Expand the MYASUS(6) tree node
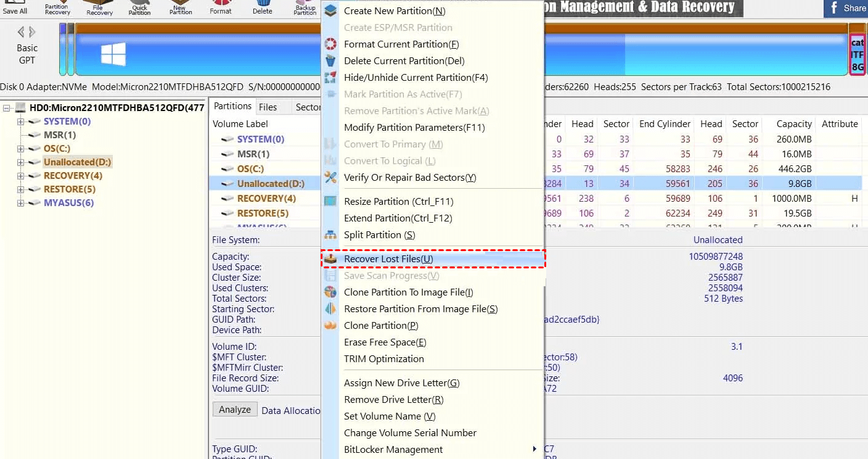Screen dimensions: 868x459 20,203
